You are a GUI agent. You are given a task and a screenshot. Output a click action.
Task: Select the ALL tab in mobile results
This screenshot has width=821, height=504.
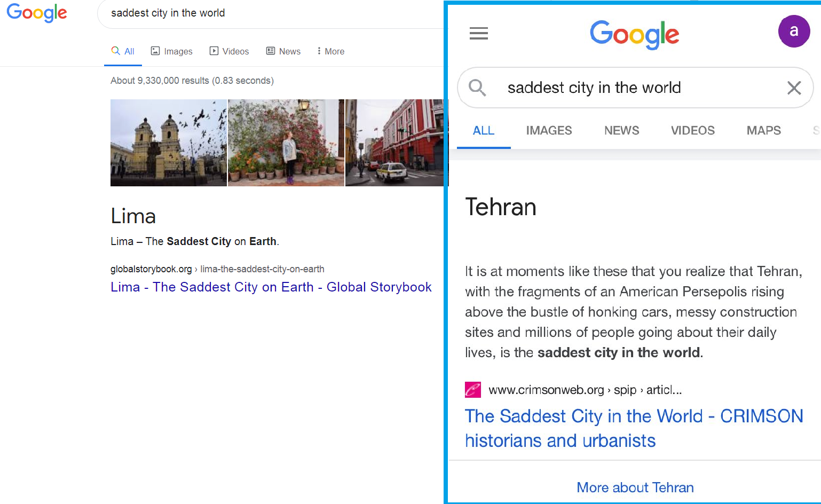pos(484,130)
